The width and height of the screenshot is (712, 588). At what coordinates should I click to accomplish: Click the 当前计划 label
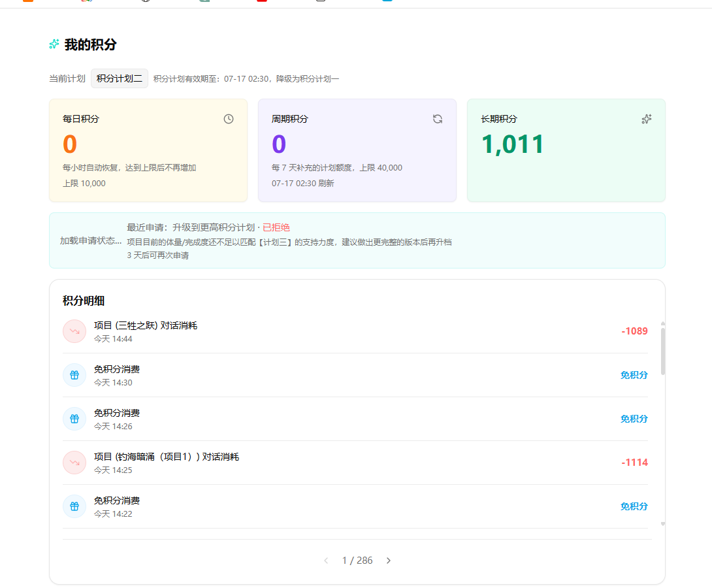click(x=67, y=78)
